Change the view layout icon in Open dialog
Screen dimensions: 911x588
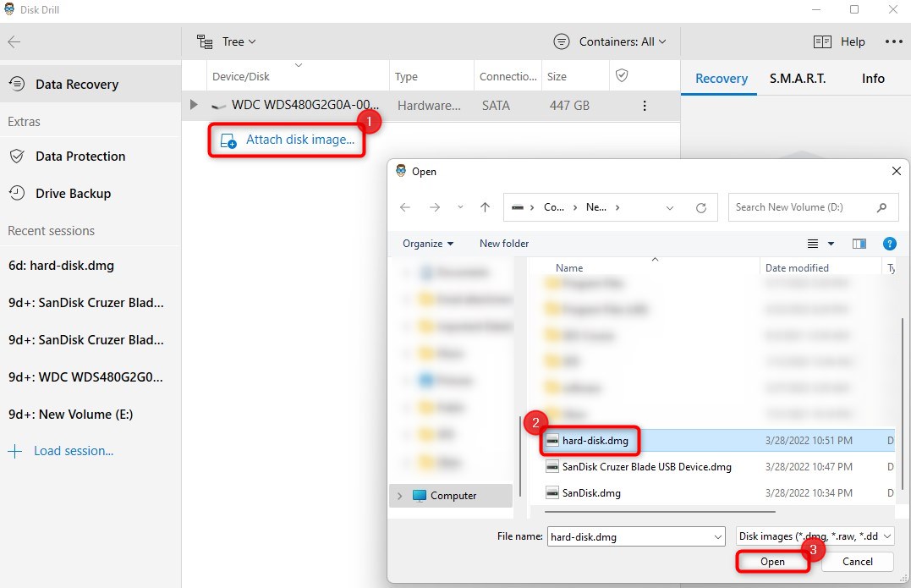point(813,244)
